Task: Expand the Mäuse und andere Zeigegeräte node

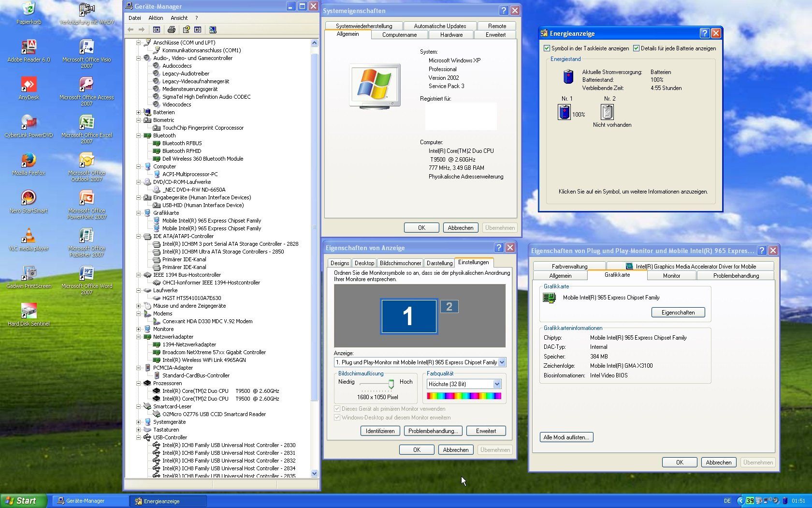Action: click(138, 306)
